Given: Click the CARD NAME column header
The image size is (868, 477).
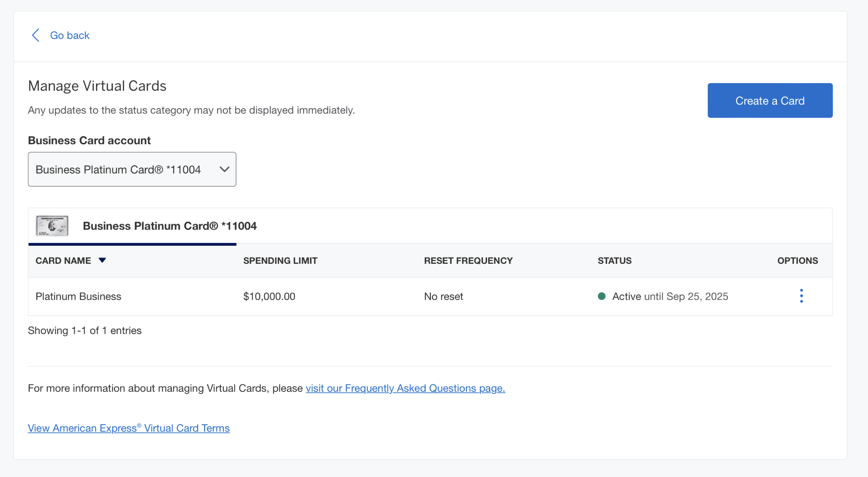Looking at the screenshot, I should 63,261.
